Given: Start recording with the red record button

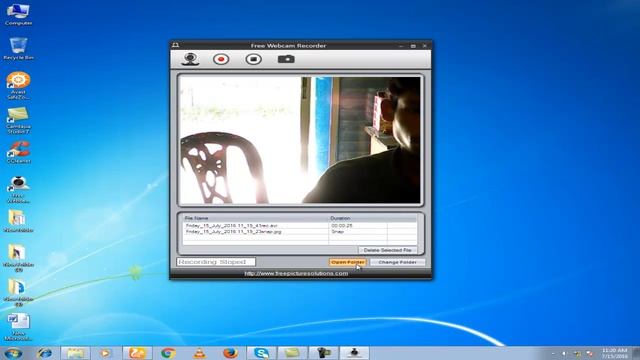Looking at the screenshot, I should pos(221,59).
